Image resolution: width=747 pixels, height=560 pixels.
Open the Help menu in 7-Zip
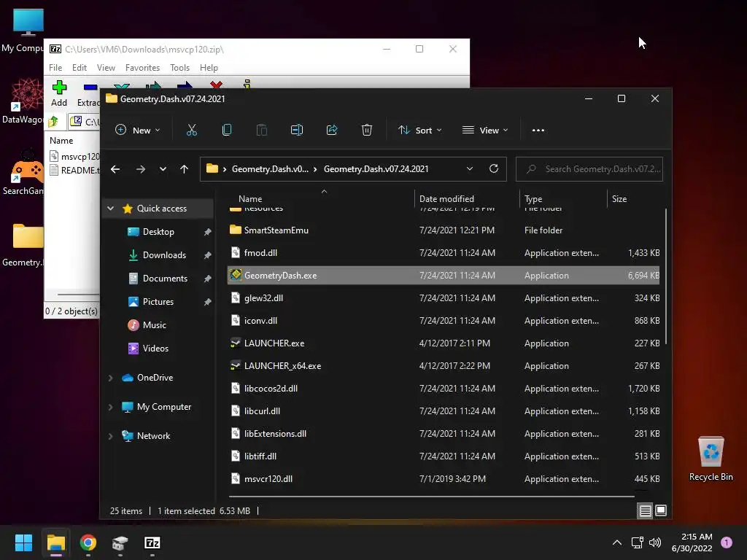209,68
